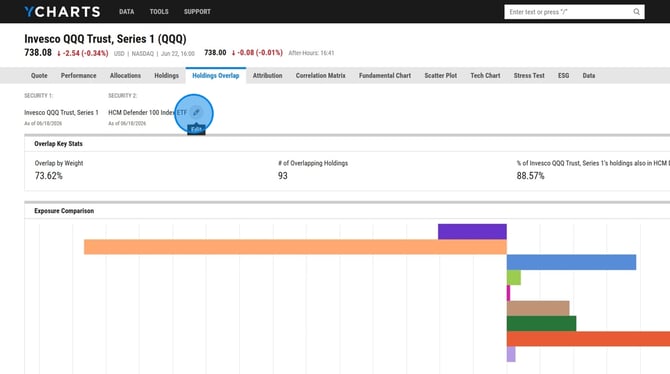
Task: Open the Tools menu
Action: (x=159, y=12)
